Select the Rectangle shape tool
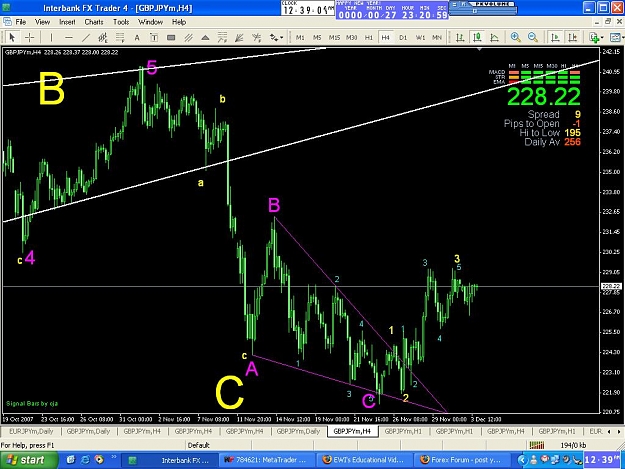The image size is (625, 469). coord(171,37)
